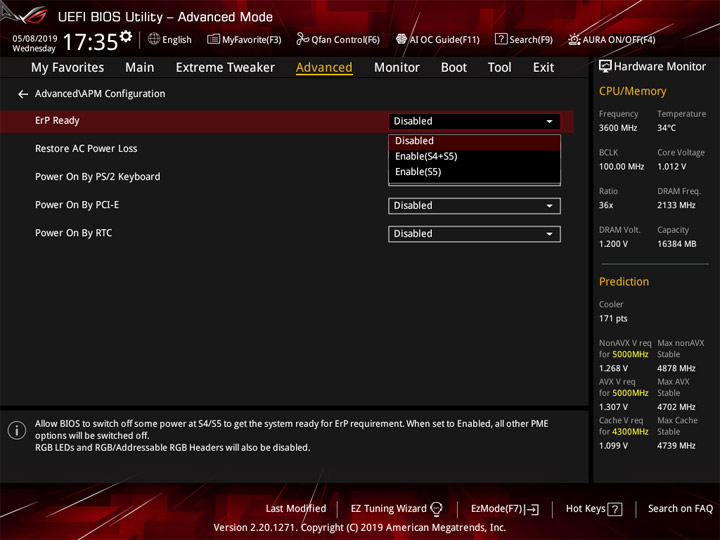Click the info icon in help panel
Screen dimensions: 720x540
[x=17, y=430]
